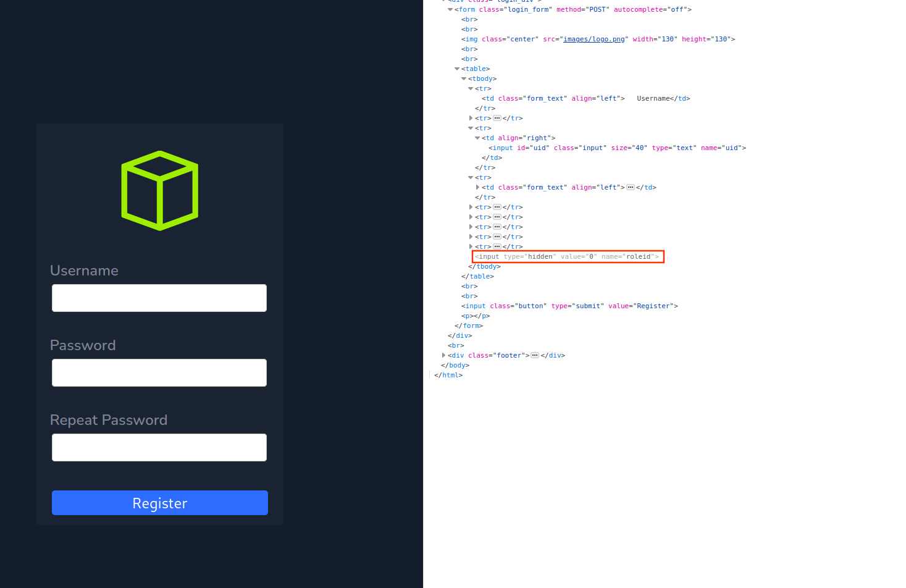Focus the Username text field
Viewport: 906px width, 588px height.
click(x=159, y=298)
